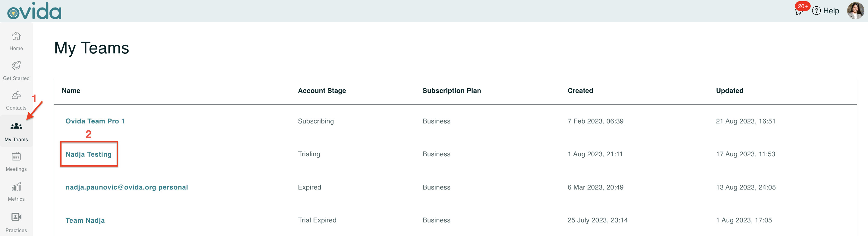Sort by the Created column header
The height and width of the screenshot is (236, 868).
point(580,91)
